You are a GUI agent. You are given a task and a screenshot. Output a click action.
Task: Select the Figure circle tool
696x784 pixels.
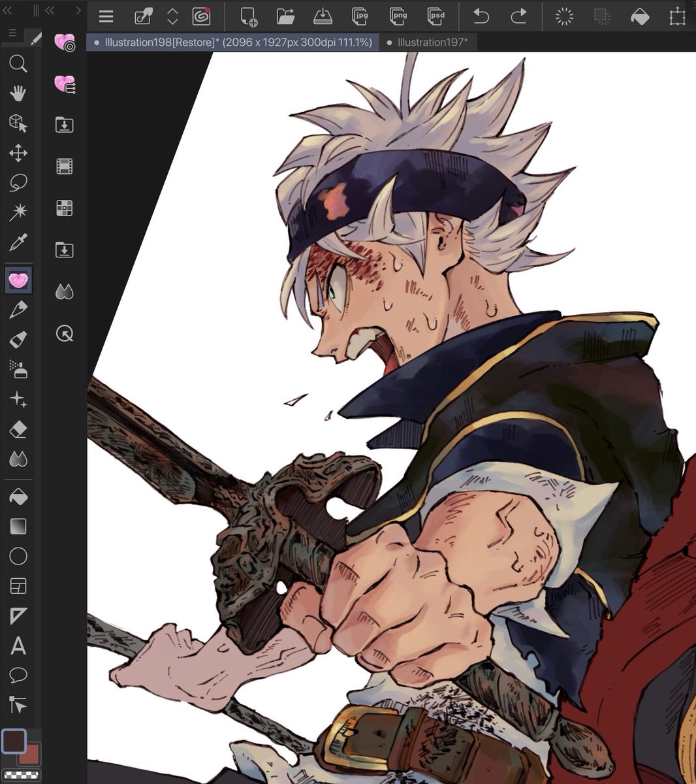(x=18, y=556)
